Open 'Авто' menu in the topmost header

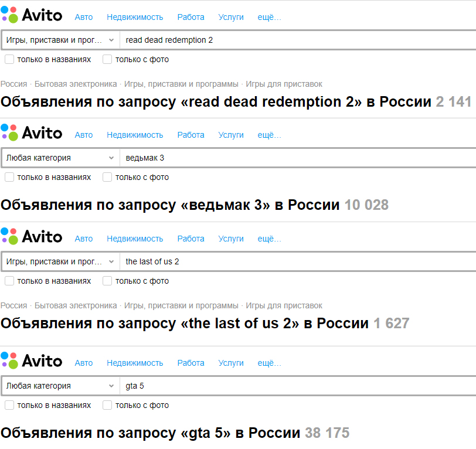tap(84, 17)
